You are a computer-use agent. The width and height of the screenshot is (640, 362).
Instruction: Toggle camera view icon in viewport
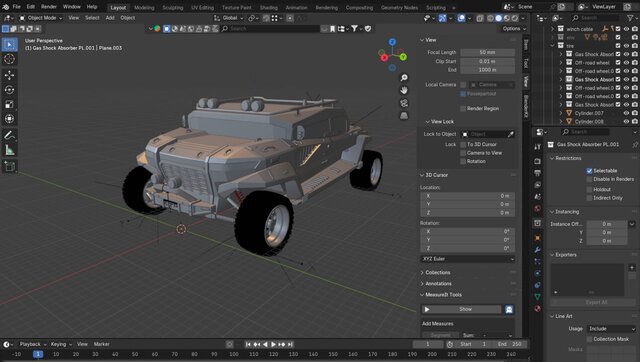(404, 103)
